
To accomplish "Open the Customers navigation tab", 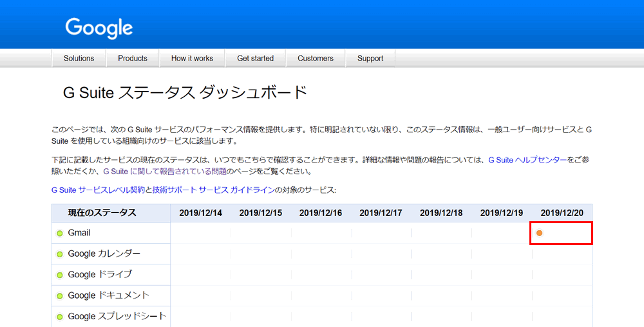I will (316, 58).
